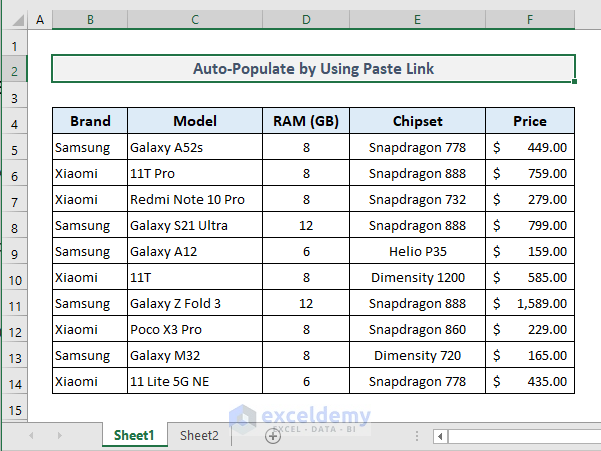
Task: Click the previous sheet navigation arrow
Action: point(31,436)
